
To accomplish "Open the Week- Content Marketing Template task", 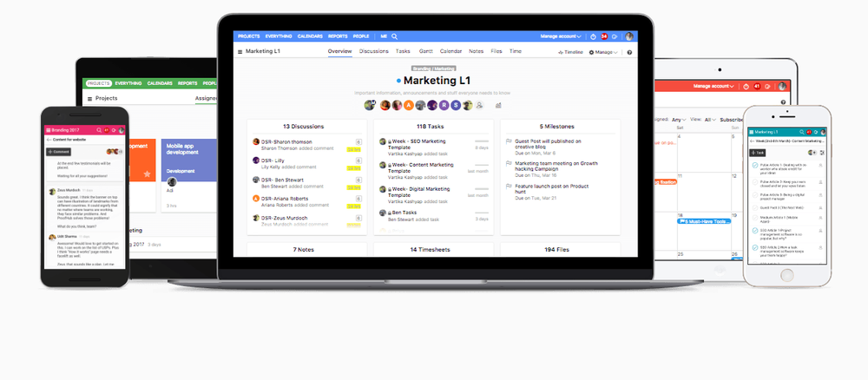I will (x=421, y=167).
